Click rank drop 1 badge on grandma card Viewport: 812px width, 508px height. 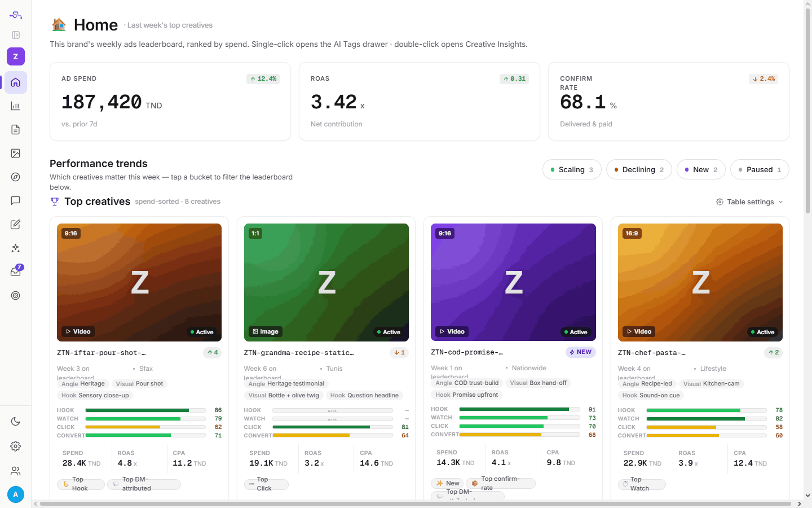399,353
